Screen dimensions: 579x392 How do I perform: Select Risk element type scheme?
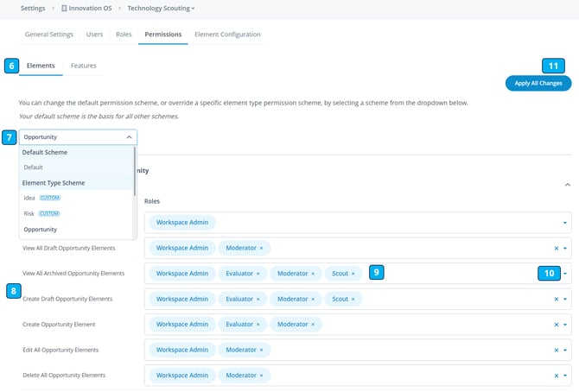point(30,213)
